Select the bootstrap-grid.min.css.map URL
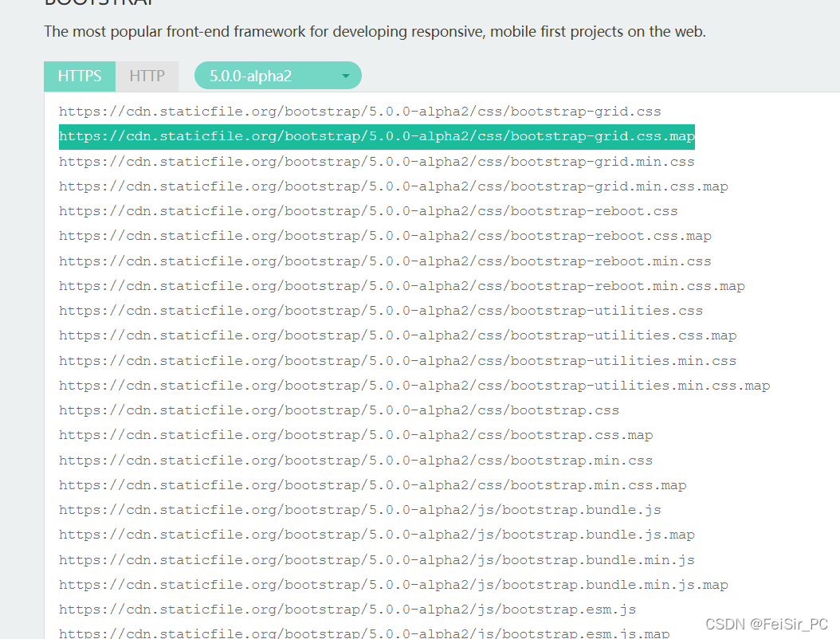This screenshot has height=639, width=840. pos(393,186)
